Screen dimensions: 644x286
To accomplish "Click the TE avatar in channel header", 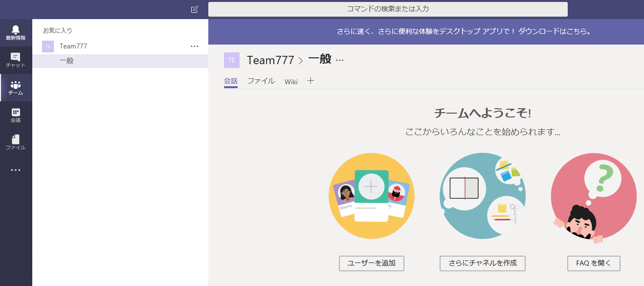I will click(x=232, y=60).
